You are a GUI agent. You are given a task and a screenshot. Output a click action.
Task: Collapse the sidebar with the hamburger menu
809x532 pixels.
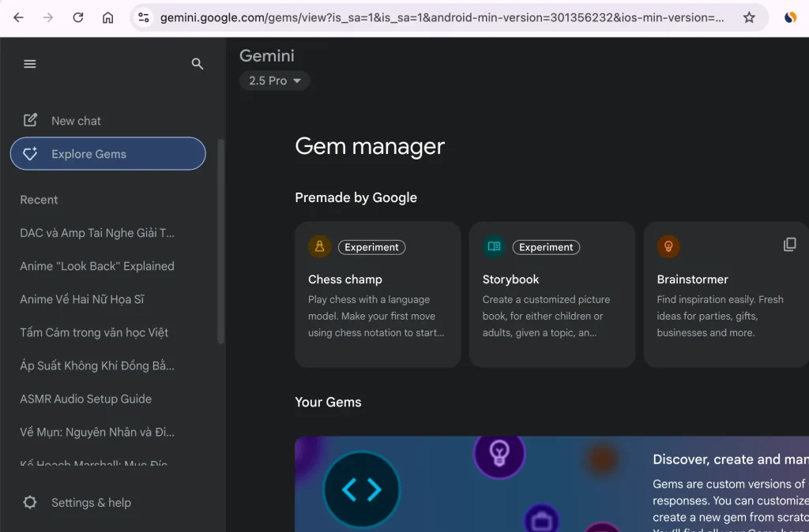click(30, 64)
